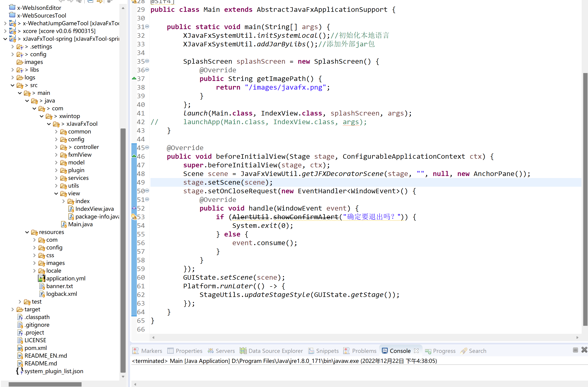Image resolution: width=588 pixels, height=387 pixels.
Task: Click the warning marker on line 53
Action: [134, 217]
